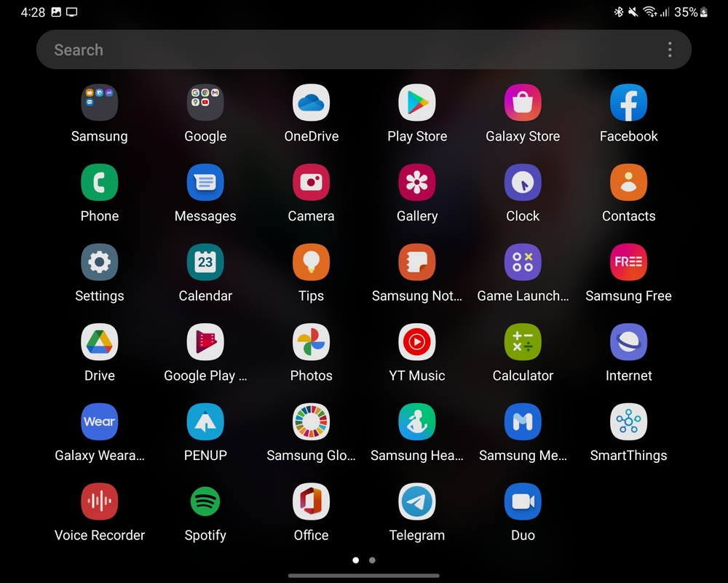Viewport: 728px width, 583px height.
Task: Open the Phone dialer app
Action: tap(99, 183)
